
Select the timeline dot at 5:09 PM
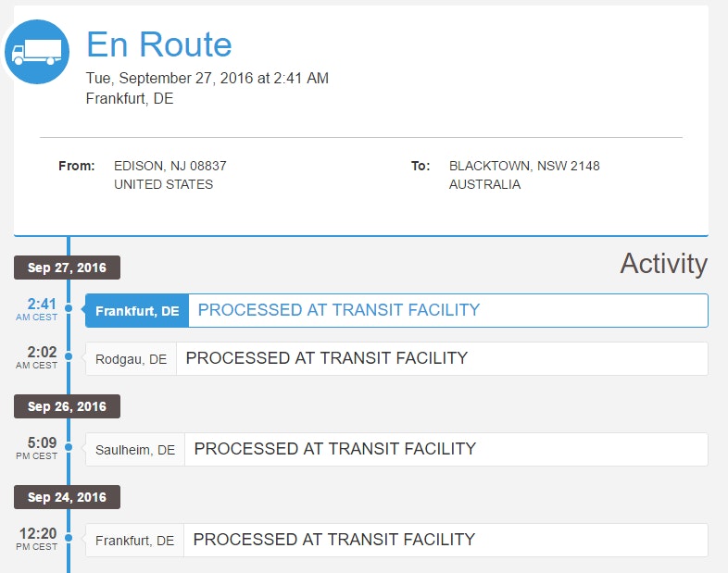(x=69, y=449)
